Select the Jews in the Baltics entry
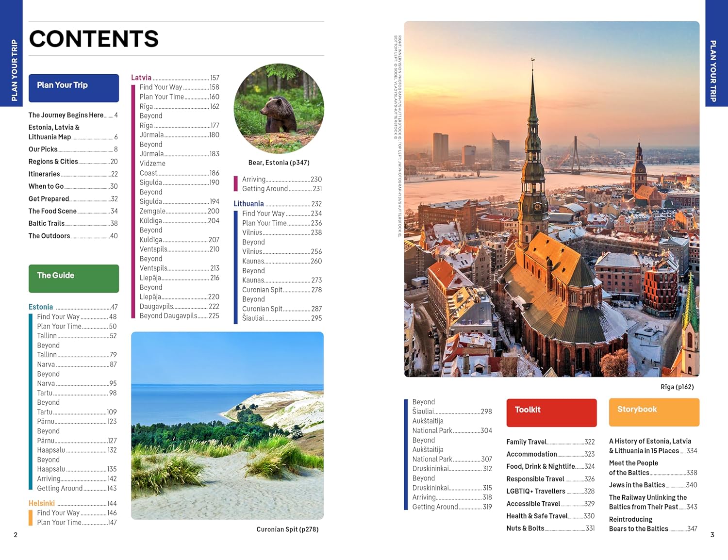This screenshot has width=728, height=560. pyautogui.click(x=637, y=485)
